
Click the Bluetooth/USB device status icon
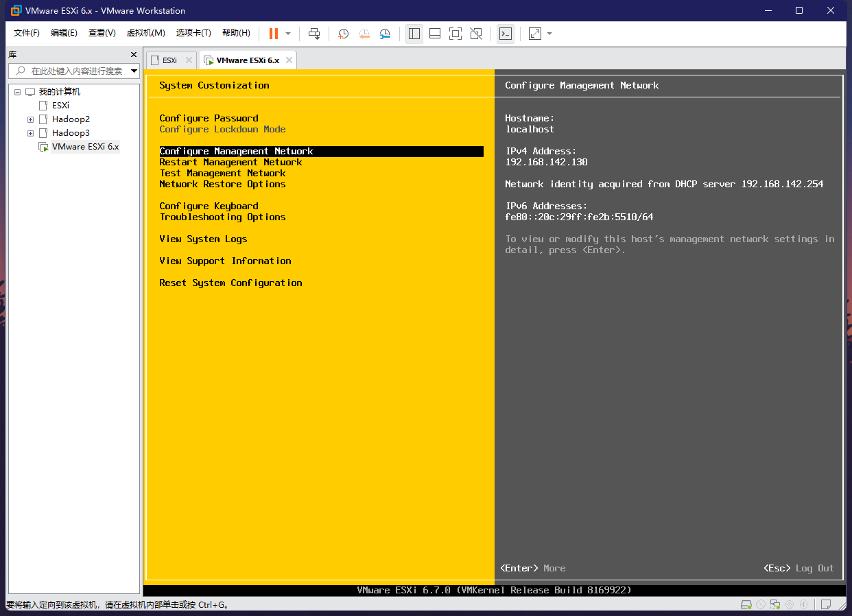point(803,604)
